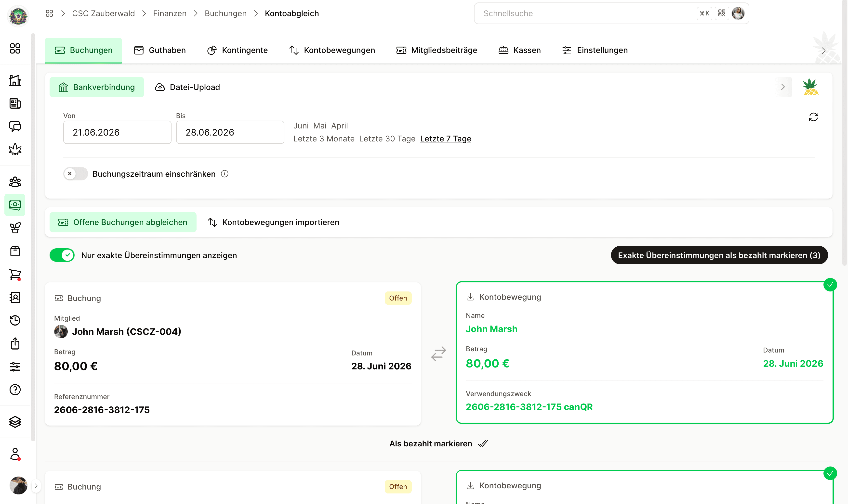Open the finances money sidebar icon
The image size is (848, 504).
tap(15, 205)
